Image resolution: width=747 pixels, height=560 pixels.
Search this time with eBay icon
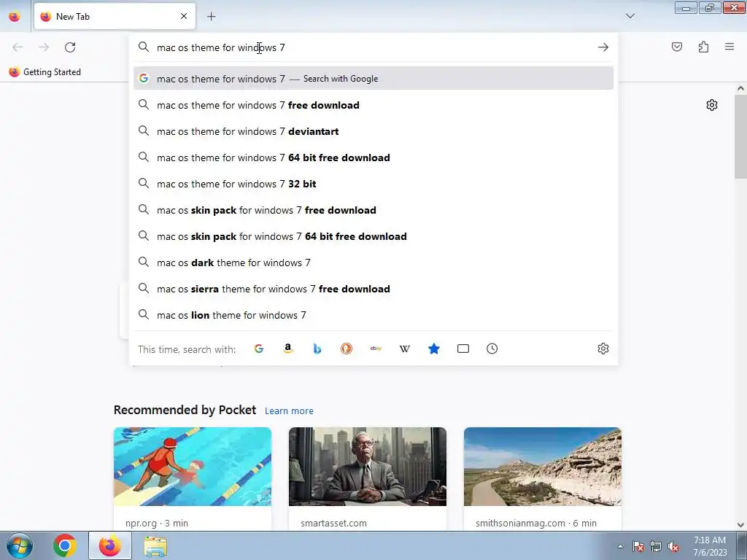pyautogui.click(x=376, y=349)
